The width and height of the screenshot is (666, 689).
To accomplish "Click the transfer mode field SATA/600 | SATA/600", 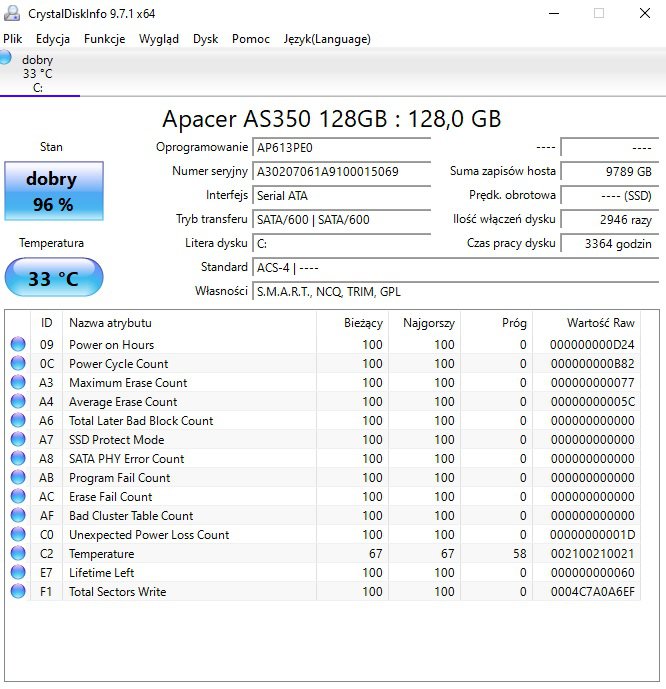I will pos(341,220).
